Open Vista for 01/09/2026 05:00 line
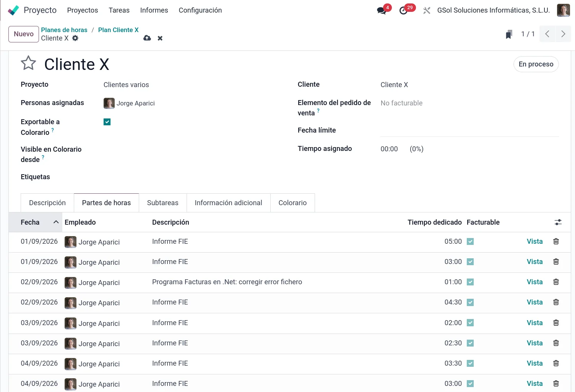This screenshot has height=392, width=575. [x=534, y=241]
